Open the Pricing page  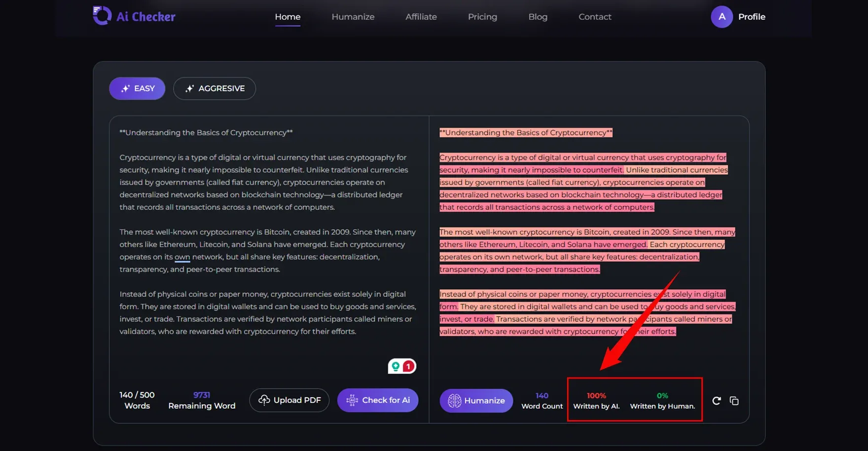click(482, 17)
